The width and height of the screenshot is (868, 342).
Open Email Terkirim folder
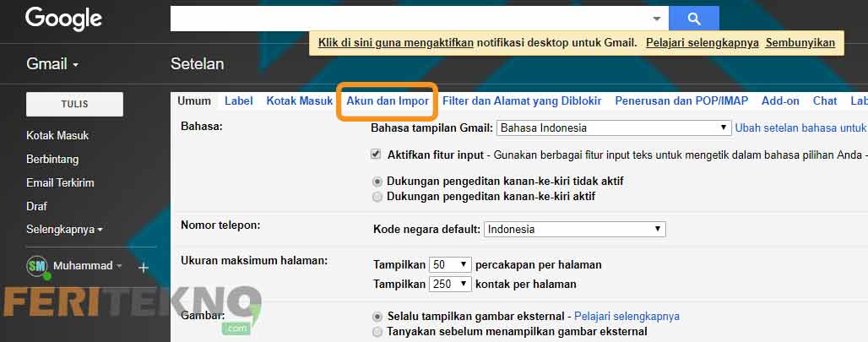click(60, 182)
